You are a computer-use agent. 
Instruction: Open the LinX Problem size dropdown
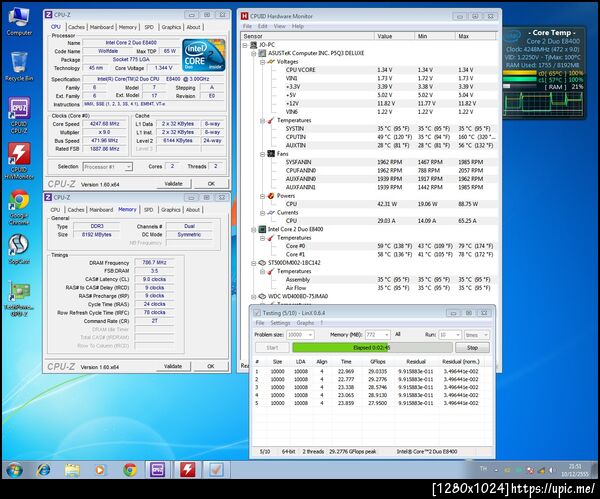point(300,335)
